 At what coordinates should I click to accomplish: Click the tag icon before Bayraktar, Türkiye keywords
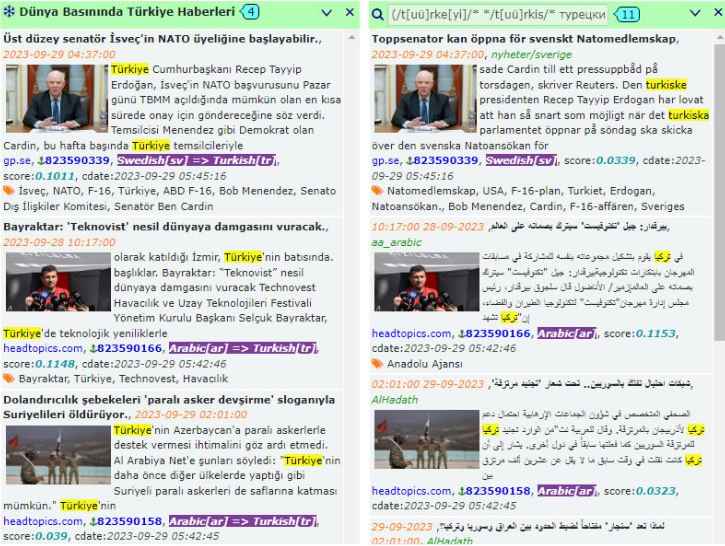pyautogui.click(x=9, y=378)
